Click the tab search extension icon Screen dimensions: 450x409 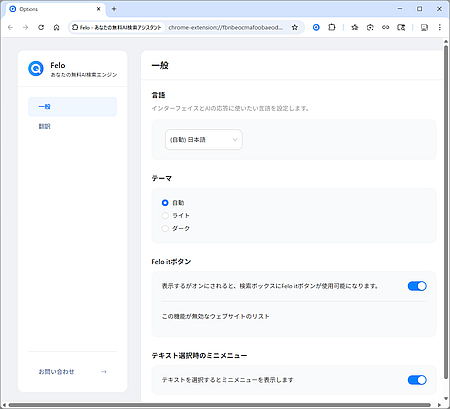pos(401,27)
